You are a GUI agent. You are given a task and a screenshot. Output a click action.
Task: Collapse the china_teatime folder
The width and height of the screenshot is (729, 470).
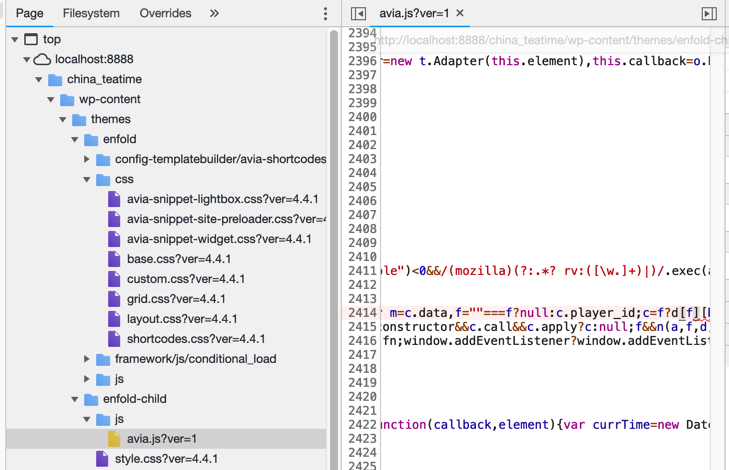(x=39, y=79)
